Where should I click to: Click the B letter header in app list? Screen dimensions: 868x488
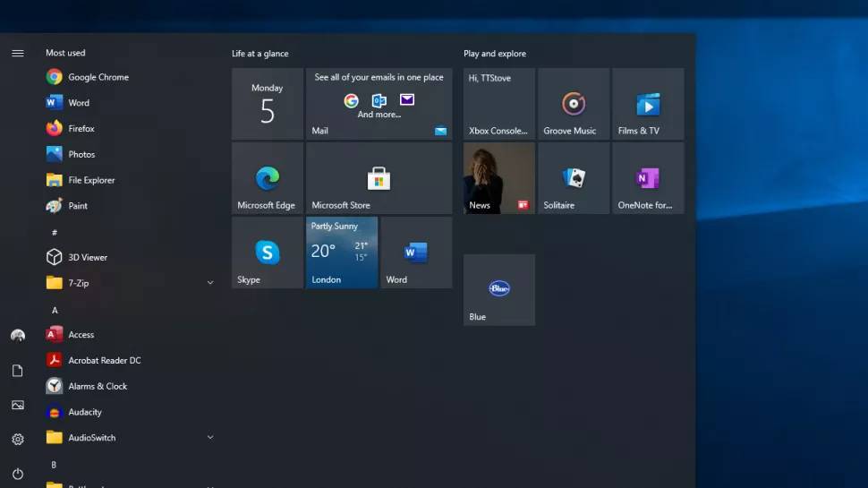click(x=54, y=465)
